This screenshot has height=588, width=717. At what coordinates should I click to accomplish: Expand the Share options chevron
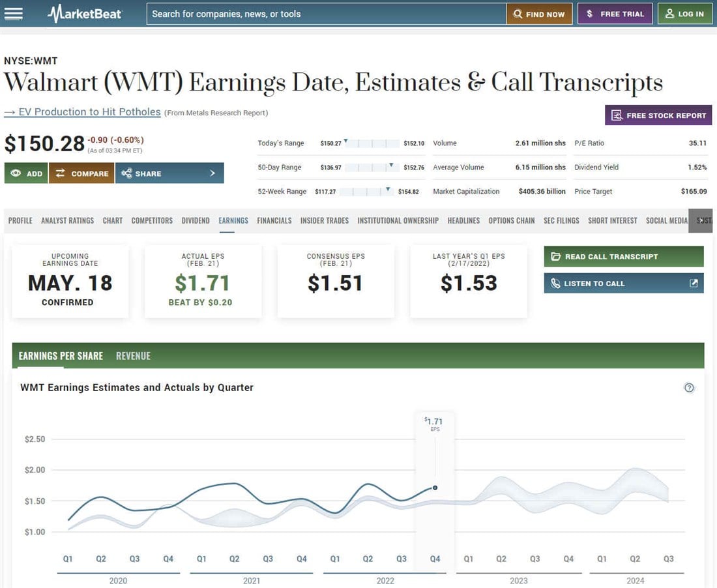pyautogui.click(x=212, y=173)
